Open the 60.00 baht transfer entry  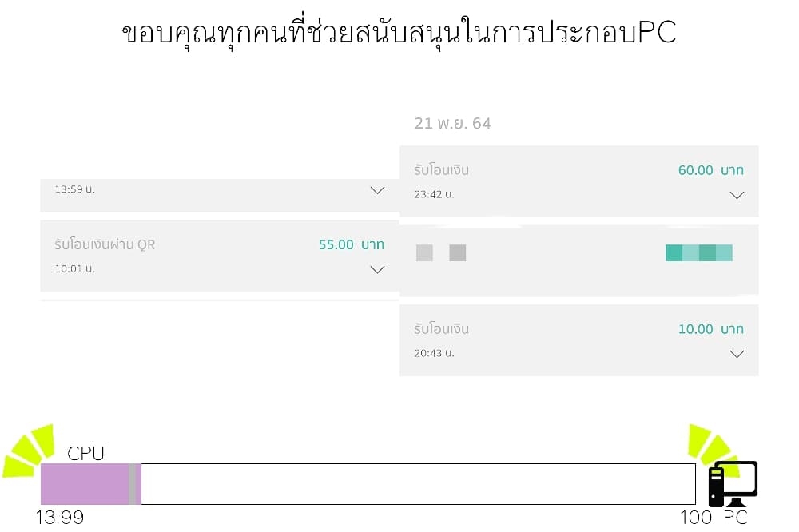[578, 181]
